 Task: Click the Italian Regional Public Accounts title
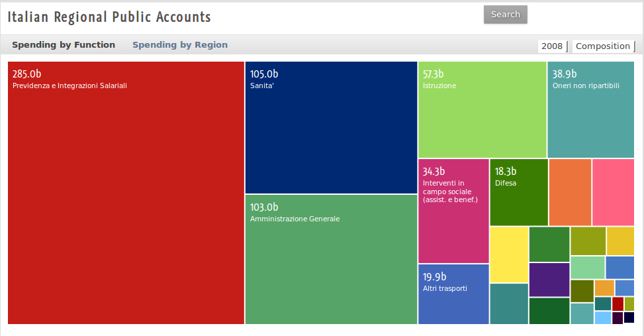point(109,17)
